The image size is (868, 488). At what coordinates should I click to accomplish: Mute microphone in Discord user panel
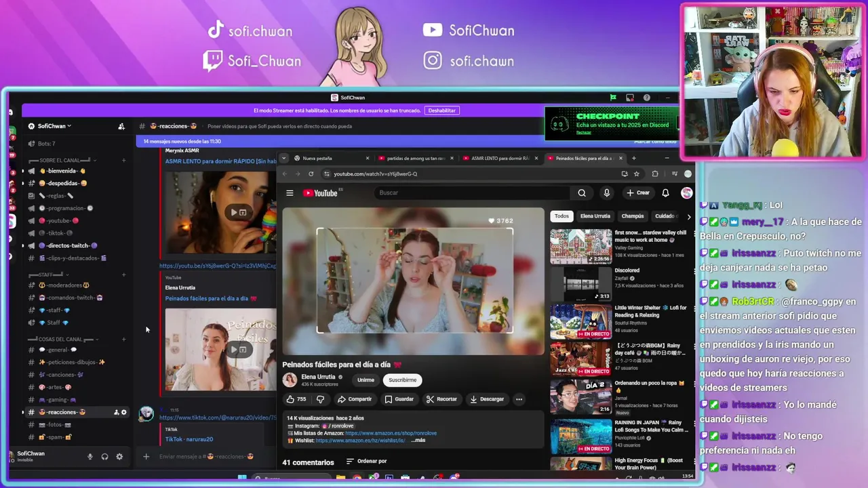[90, 457]
